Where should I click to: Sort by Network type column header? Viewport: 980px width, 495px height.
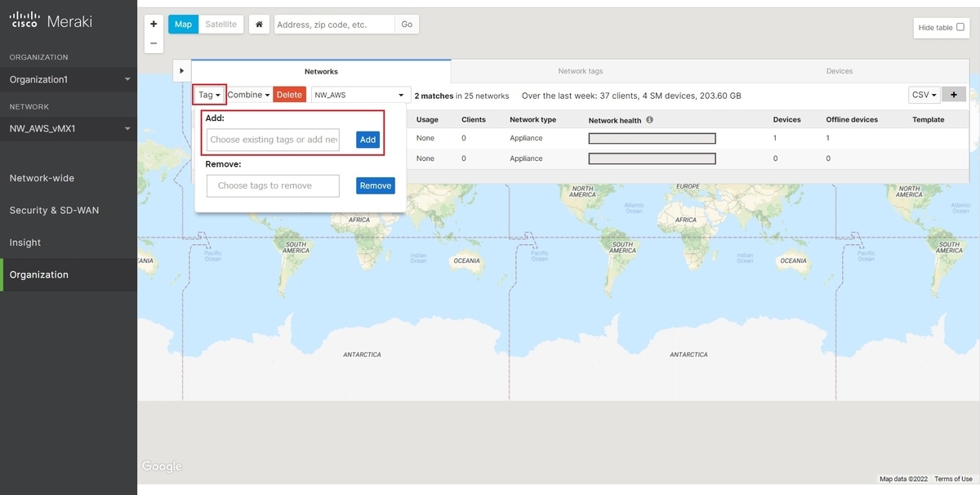point(532,119)
